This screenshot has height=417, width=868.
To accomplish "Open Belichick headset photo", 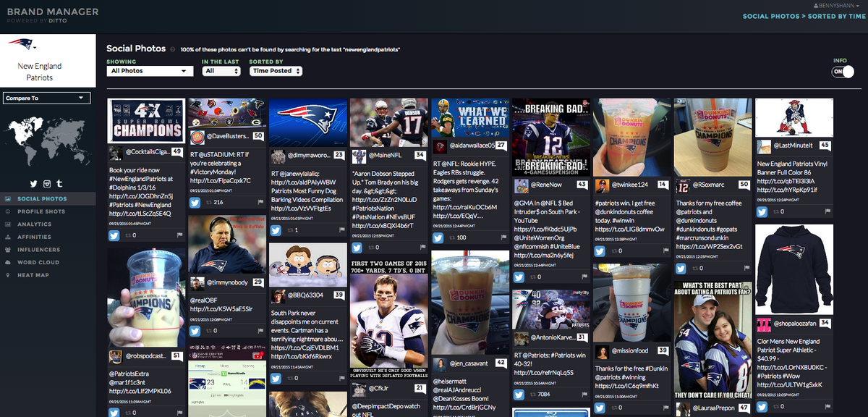I will pyautogui.click(x=228, y=245).
